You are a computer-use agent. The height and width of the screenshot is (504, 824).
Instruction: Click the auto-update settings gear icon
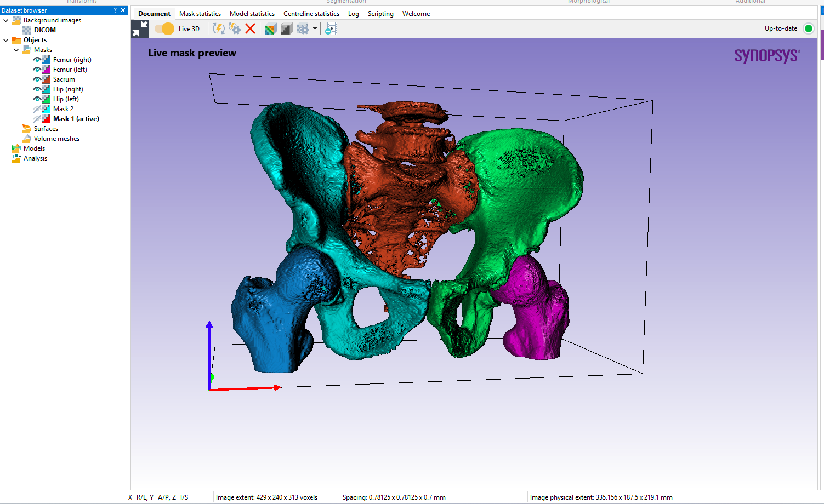click(235, 28)
